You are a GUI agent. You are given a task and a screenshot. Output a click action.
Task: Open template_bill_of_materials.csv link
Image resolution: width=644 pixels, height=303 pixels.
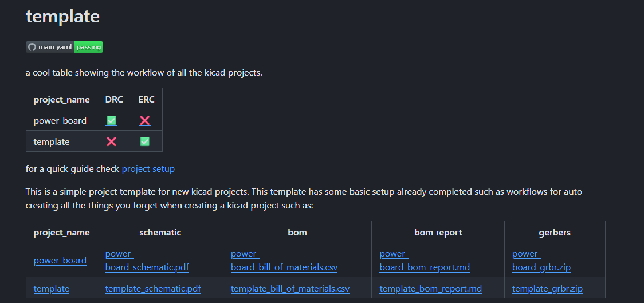pos(290,289)
